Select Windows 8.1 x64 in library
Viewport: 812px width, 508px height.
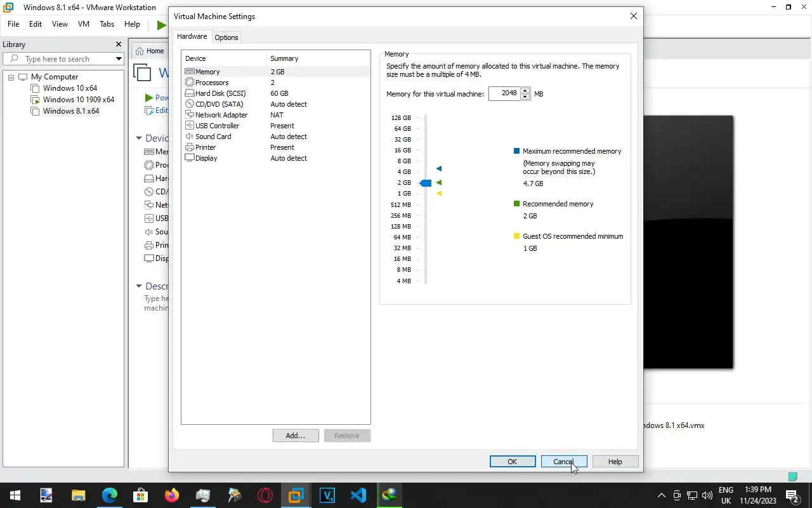(x=71, y=111)
